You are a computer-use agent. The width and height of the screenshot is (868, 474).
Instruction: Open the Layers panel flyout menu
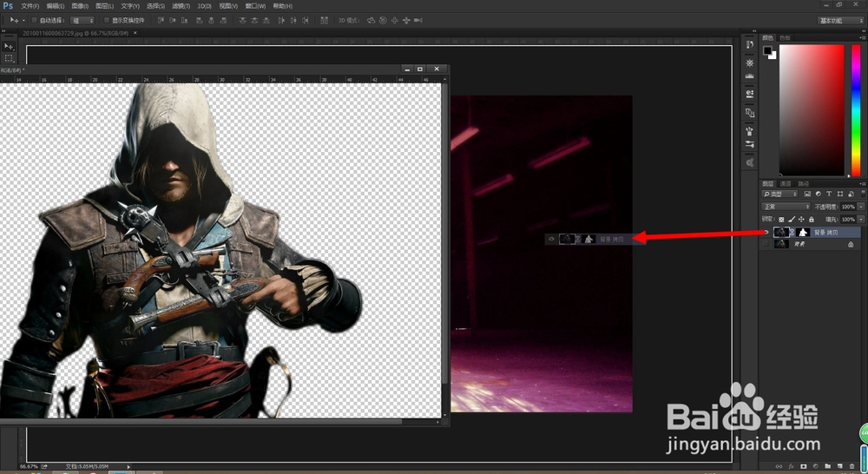click(863, 184)
